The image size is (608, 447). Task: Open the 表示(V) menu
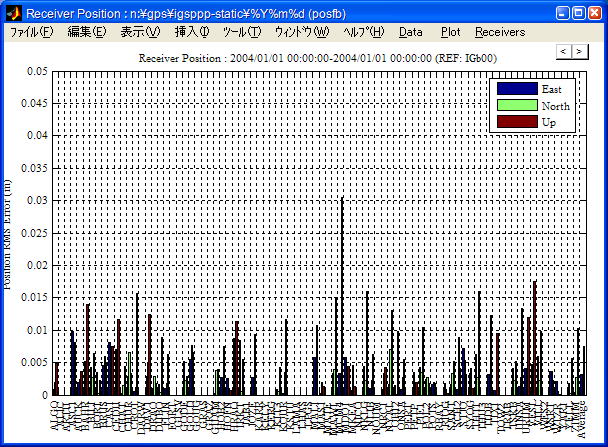140,32
